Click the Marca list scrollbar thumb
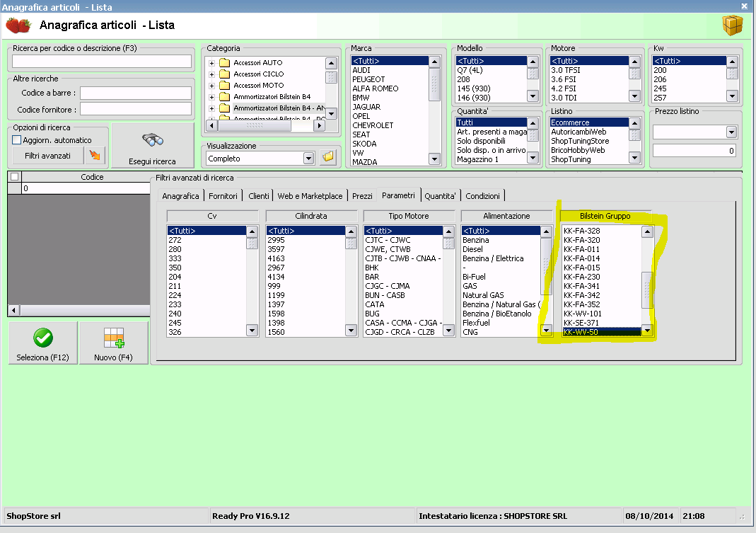 434,84
